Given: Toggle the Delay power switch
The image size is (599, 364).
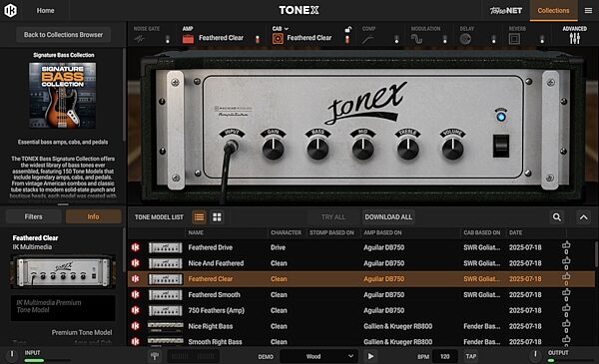Looking at the screenshot, I should (x=493, y=39).
